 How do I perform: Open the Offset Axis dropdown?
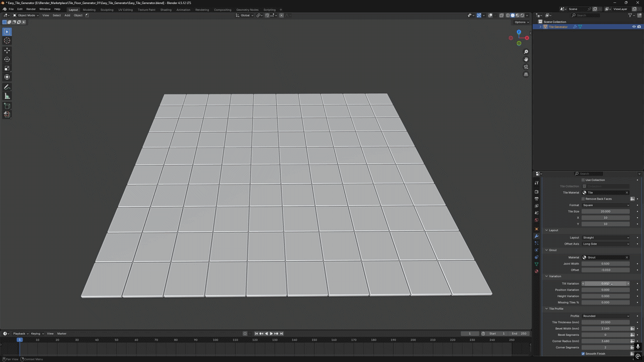(606, 244)
